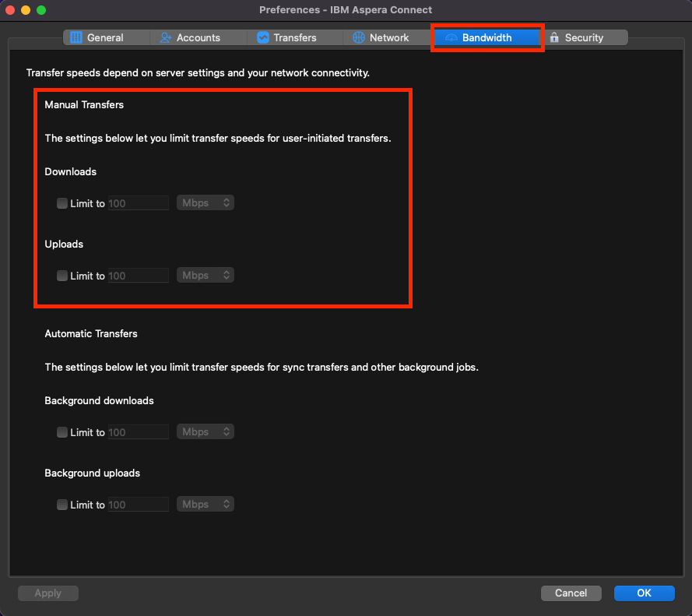This screenshot has height=616, width=692.
Task: Enable the Downloads limit checkbox
Action: pos(62,203)
